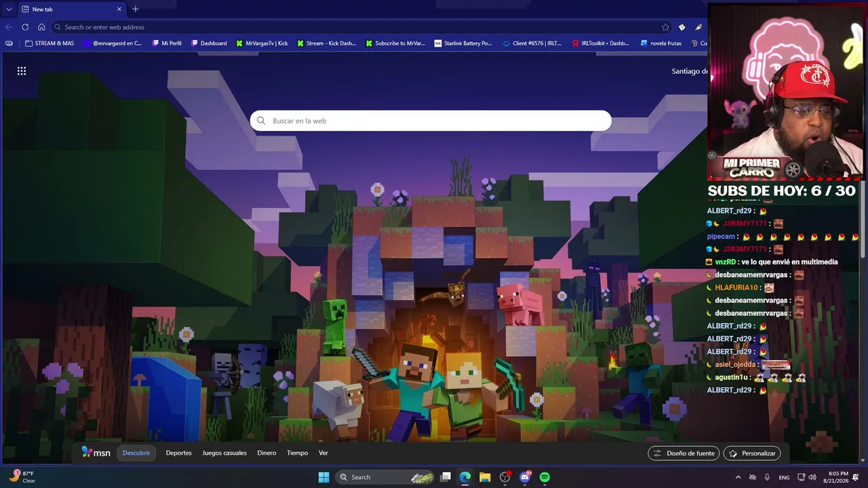Open File Explorer from the taskbar
Viewport: 868px width, 488px height.
pyautogui.click(x=485, y=477)
